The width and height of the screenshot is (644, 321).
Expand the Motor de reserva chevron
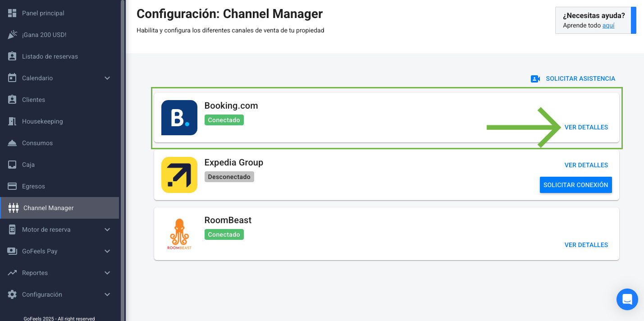pyautogui.click(x=107, y=229)
